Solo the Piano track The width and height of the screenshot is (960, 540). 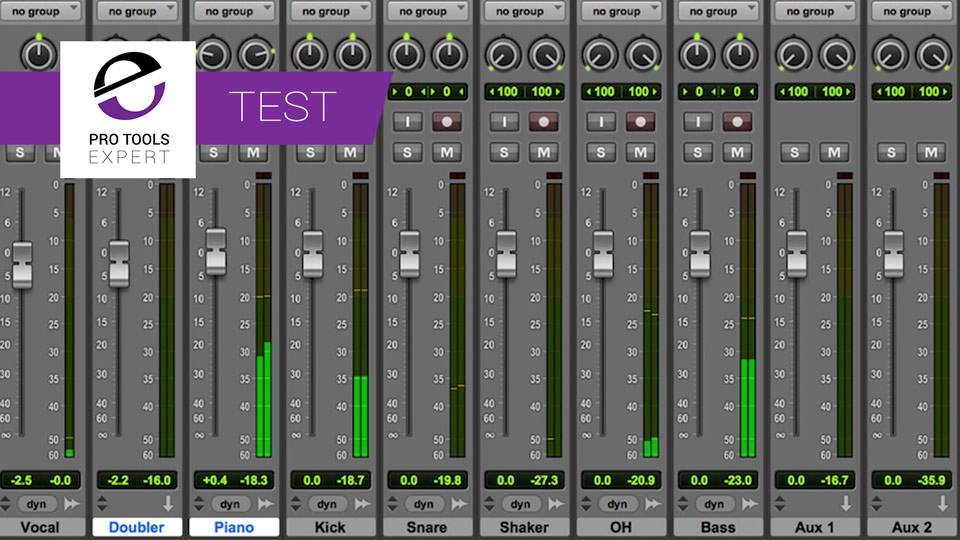click(214, 152)
